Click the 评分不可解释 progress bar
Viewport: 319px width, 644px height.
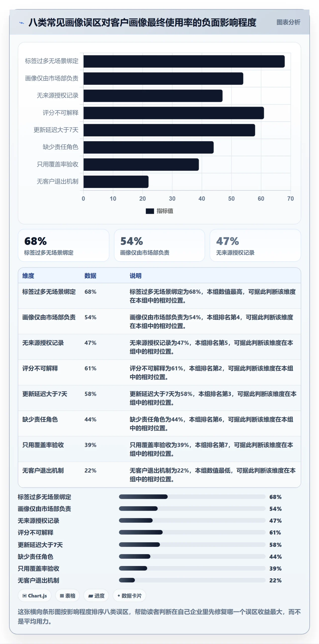point(192,532)
